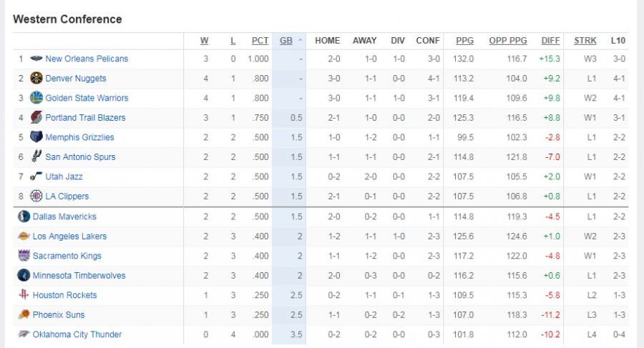Viewport: 644px width, 348px height.
Task: Click the Oklahoma City Thunder logo icon
Action: [x=24, y=334]
